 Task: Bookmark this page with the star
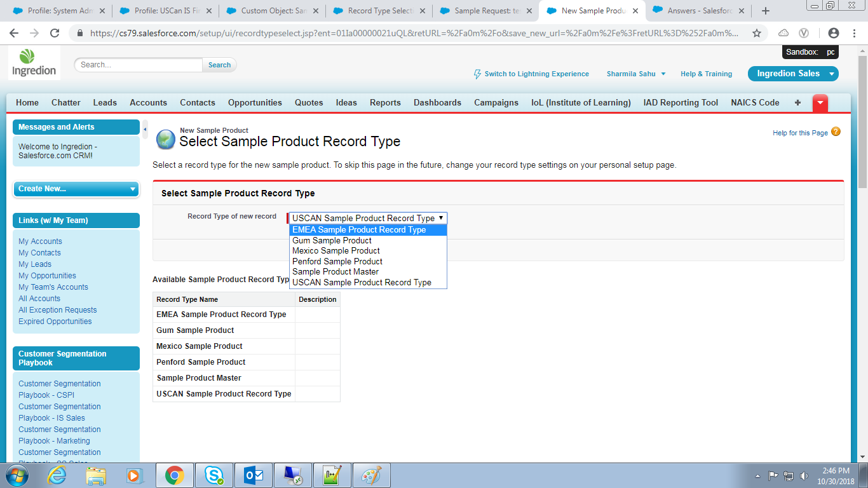pos(757,33)
